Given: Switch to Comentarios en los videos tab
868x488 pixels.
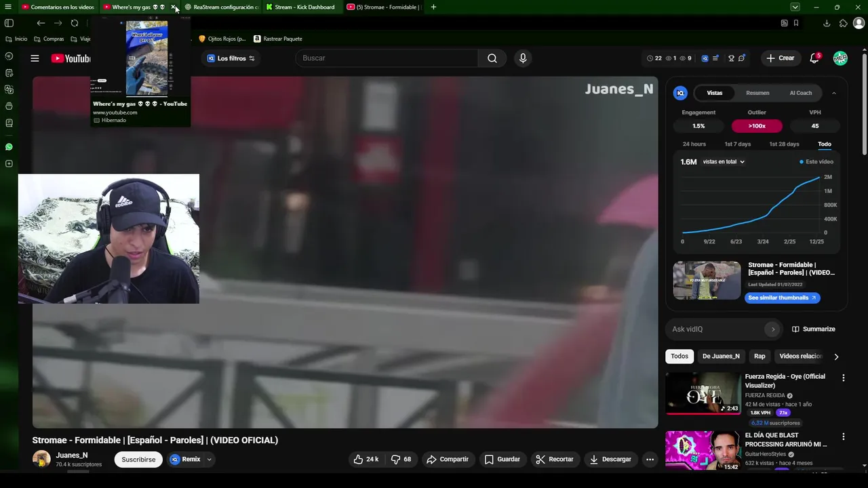Looking at the screenshot, I should (58, 7).
